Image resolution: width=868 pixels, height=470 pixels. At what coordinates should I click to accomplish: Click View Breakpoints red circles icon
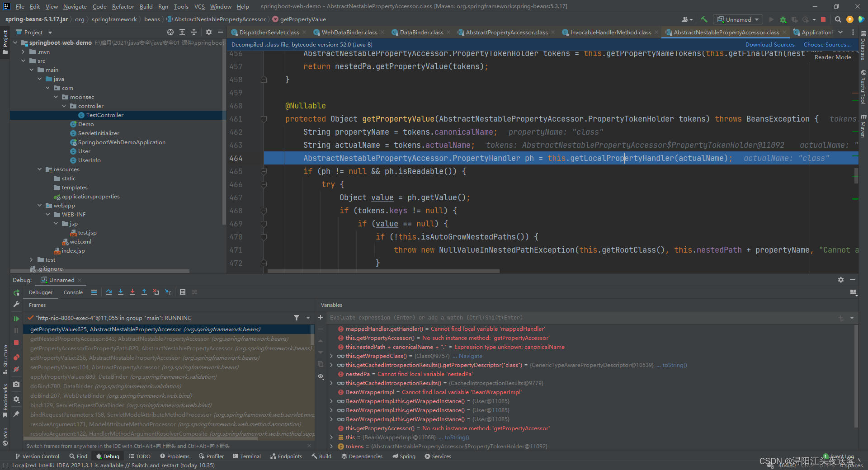click(x=16, y=357)
